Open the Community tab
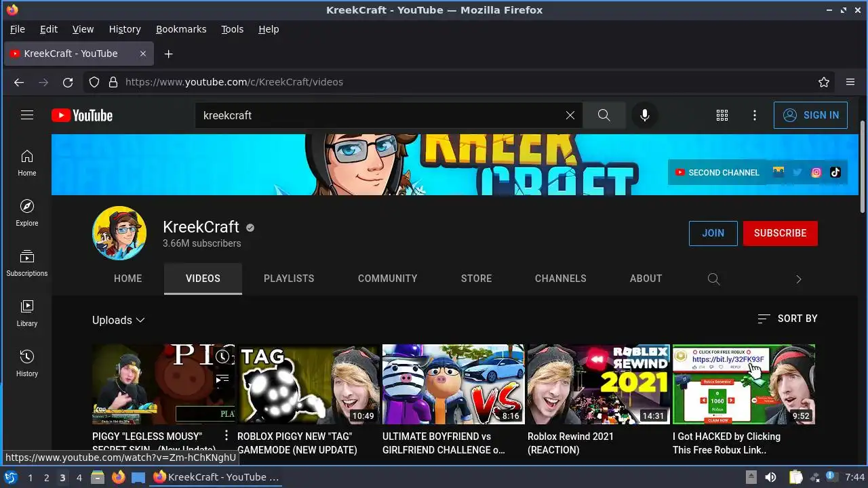The width and height of the screenshot is (868, 488). pyautogui.click(x=388, y=279)
